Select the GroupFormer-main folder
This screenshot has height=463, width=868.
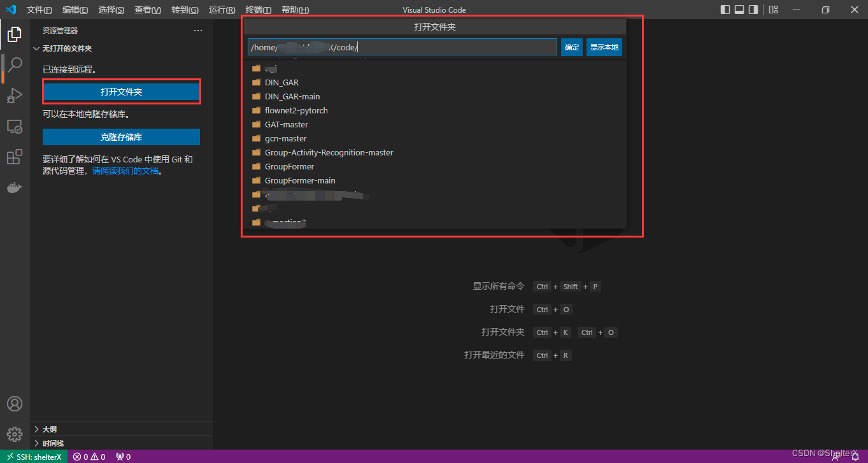click(434, 180)
